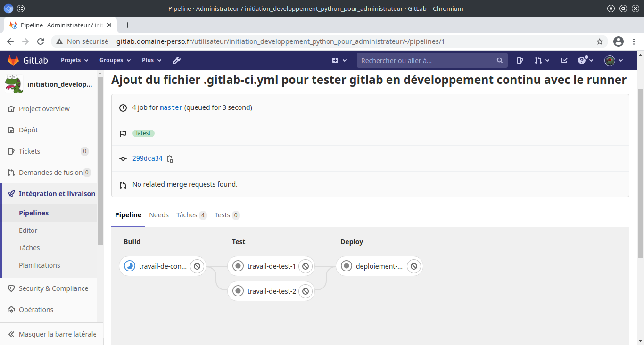Switch to the Needs tab

pyautogui.click(x=159, y=215)
